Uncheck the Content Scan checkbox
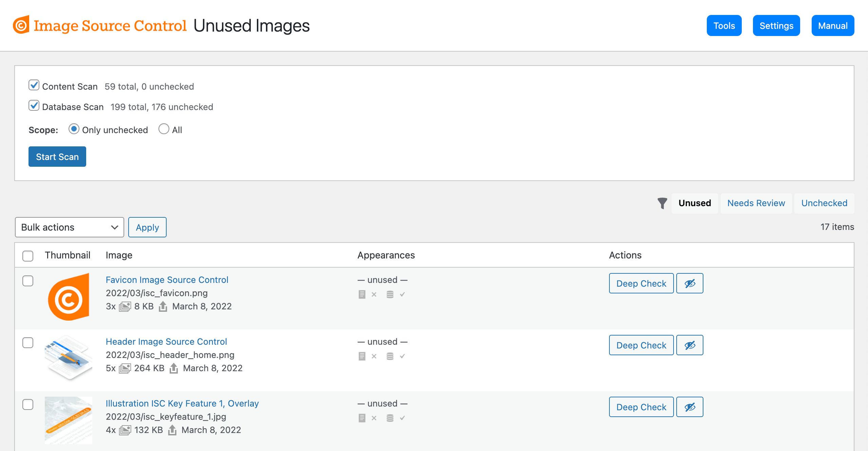This screenshot has height=451, width=868. pyautogui.click(x=34, y=85)
